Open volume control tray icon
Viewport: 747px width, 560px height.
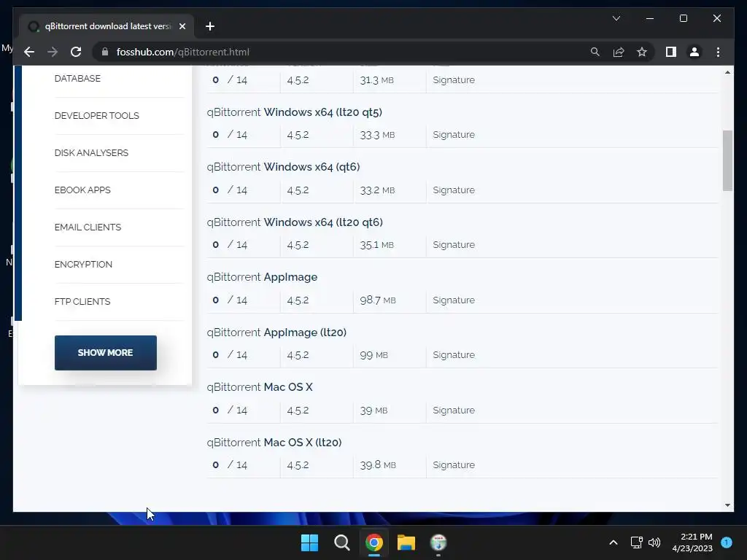pyautogui.click(x=654, y=542)
